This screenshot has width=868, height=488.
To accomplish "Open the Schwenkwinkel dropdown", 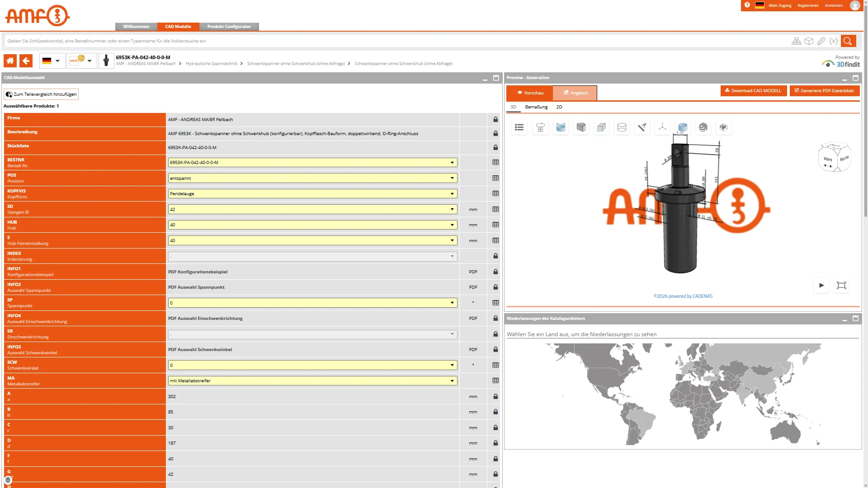I will 312,366.
